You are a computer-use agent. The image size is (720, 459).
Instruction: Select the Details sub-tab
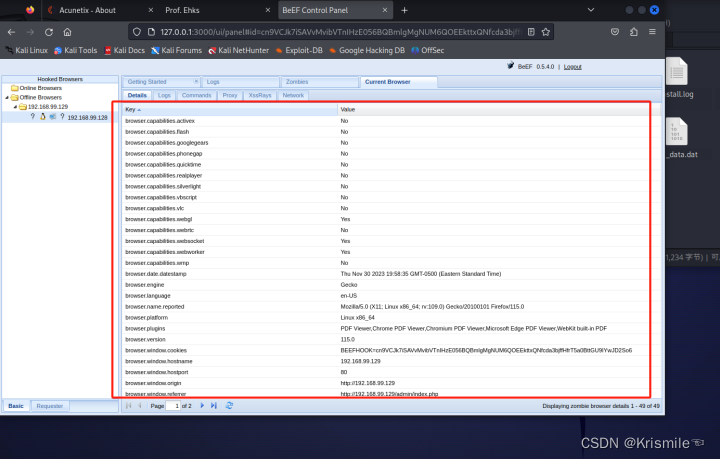137,95
